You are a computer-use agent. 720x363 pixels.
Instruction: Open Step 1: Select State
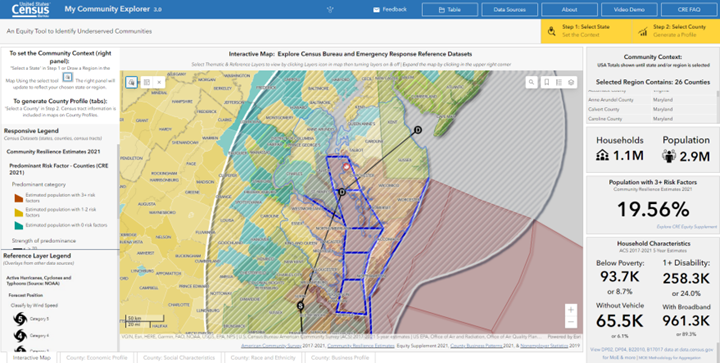coord(586,31)
